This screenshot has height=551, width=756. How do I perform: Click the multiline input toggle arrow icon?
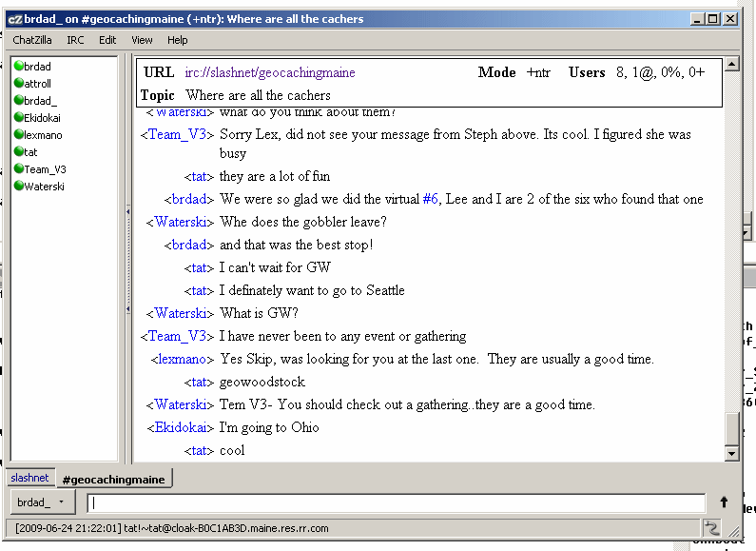coord(724,502)
